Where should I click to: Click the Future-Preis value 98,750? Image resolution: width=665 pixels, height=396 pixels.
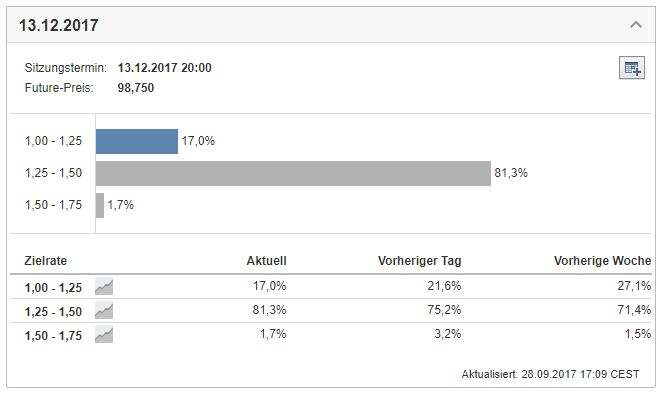[136, 88]
